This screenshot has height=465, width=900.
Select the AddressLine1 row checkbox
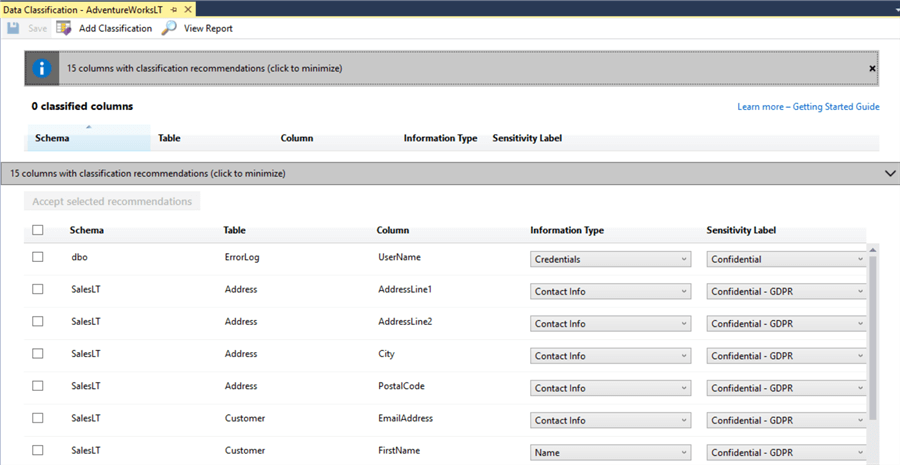tap(38, 289)
